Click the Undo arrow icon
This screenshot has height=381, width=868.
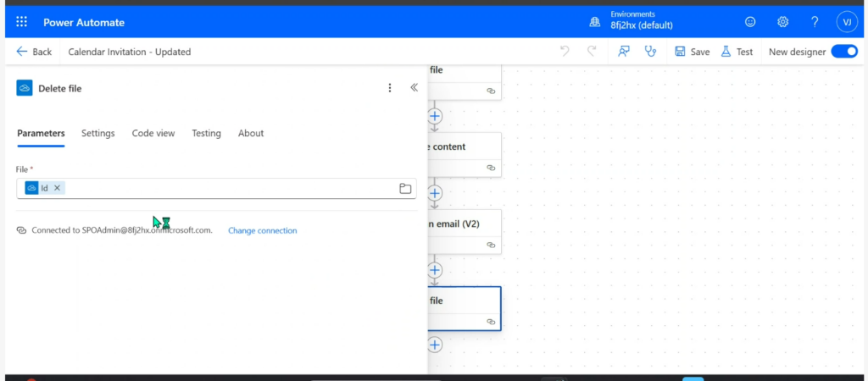point(565,52)
